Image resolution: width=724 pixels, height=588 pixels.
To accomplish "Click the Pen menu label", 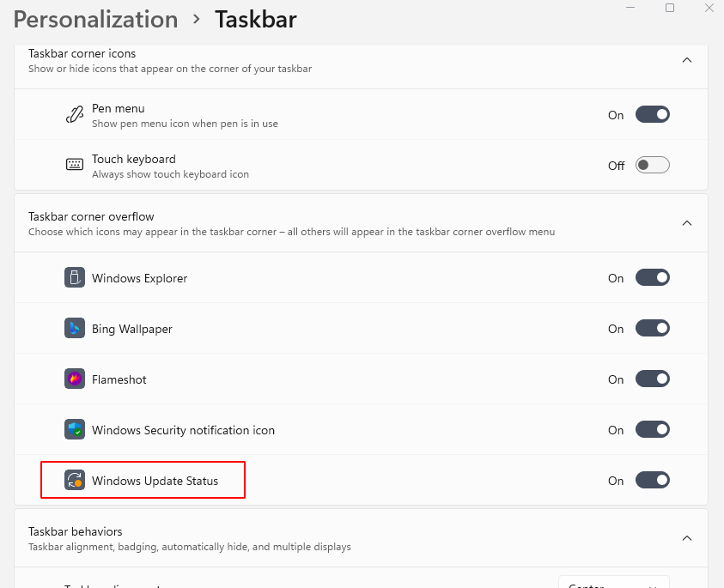I will (x=119, y=108).
